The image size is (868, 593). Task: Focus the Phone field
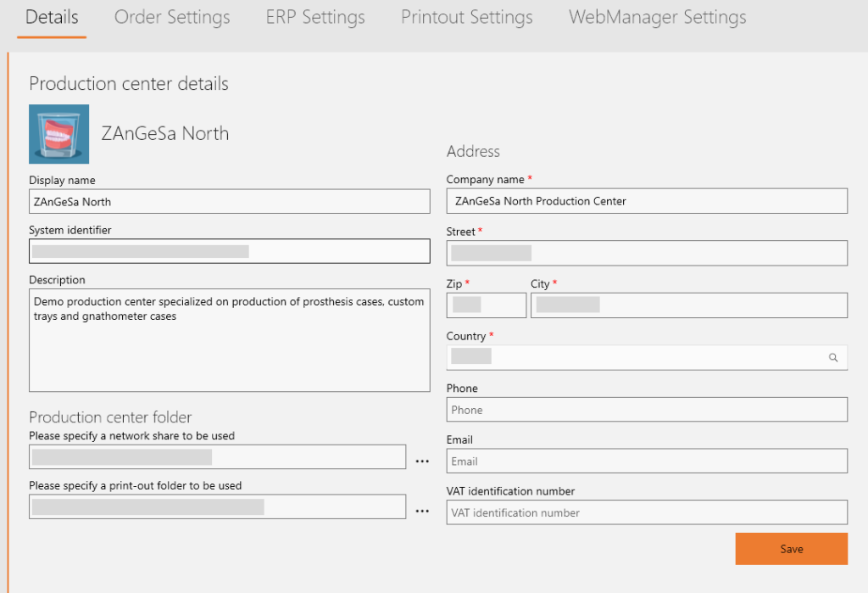pyautogui.click(x=647, y=410)
